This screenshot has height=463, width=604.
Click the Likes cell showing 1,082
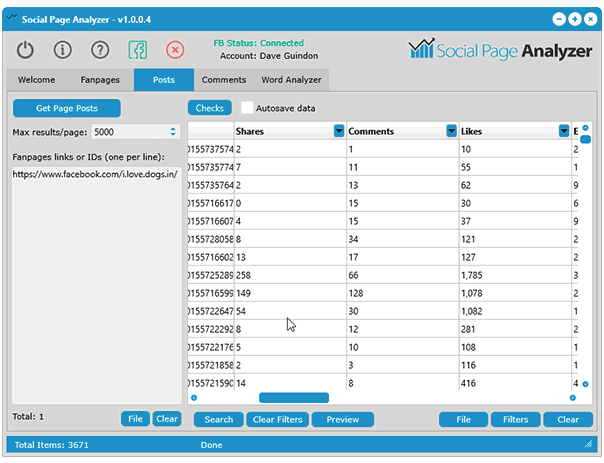515,311
